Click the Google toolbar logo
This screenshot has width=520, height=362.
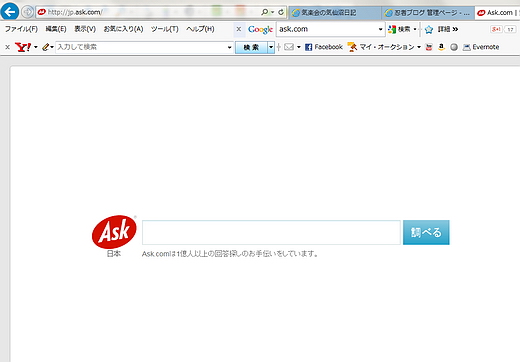click(260, 29)
